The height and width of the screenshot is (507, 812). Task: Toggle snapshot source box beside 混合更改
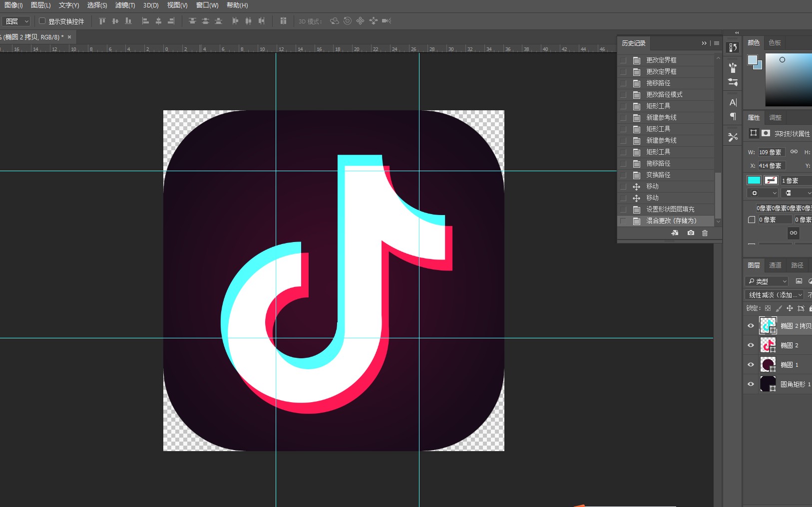(623, 221)
